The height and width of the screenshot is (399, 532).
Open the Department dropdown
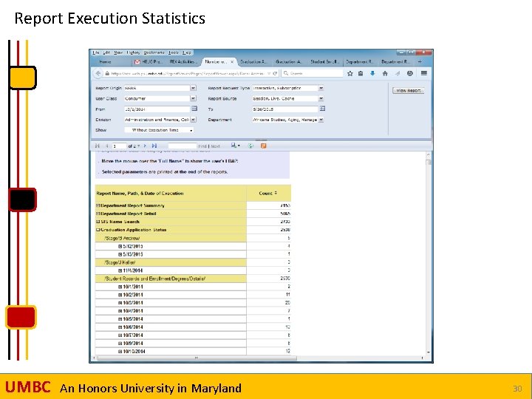[x=321, y=120]
